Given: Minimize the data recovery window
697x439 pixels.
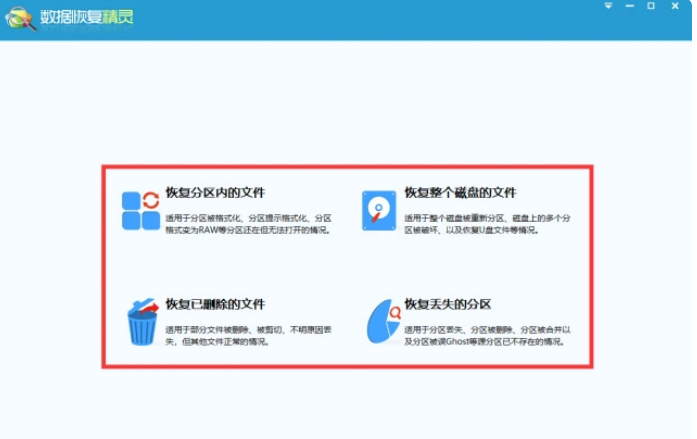Looking at the screenshot, I should (x=630, y=6).
